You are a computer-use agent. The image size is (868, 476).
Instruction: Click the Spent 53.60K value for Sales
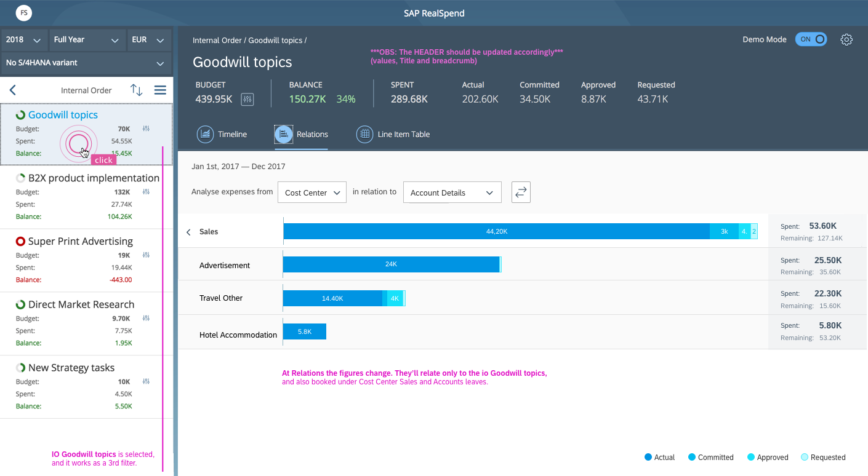(823, 226)
